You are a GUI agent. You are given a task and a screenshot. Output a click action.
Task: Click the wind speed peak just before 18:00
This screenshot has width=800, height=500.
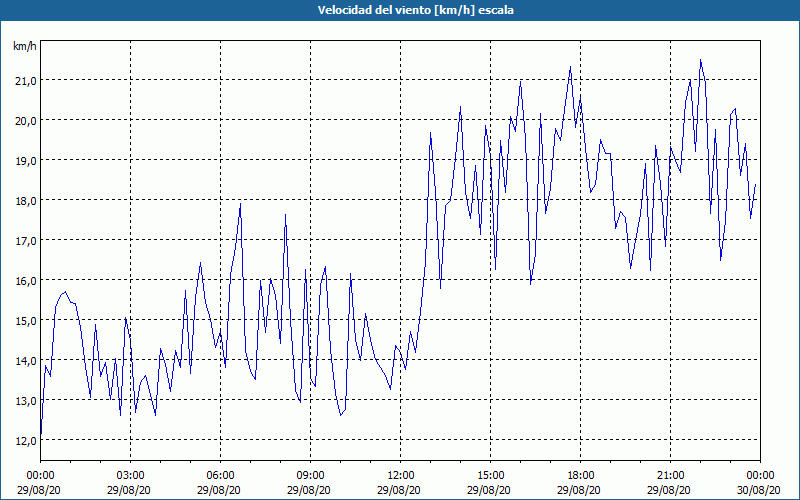[570, 67]
